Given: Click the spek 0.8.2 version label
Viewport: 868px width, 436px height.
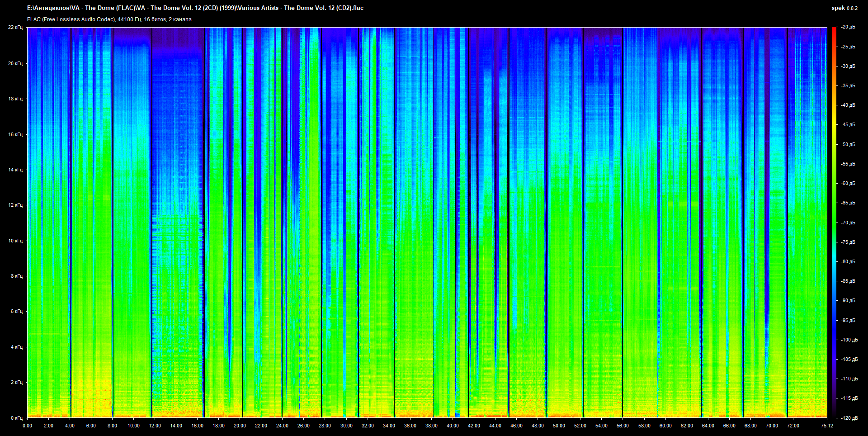Looking at the screenshot, I should pos(844,8).
